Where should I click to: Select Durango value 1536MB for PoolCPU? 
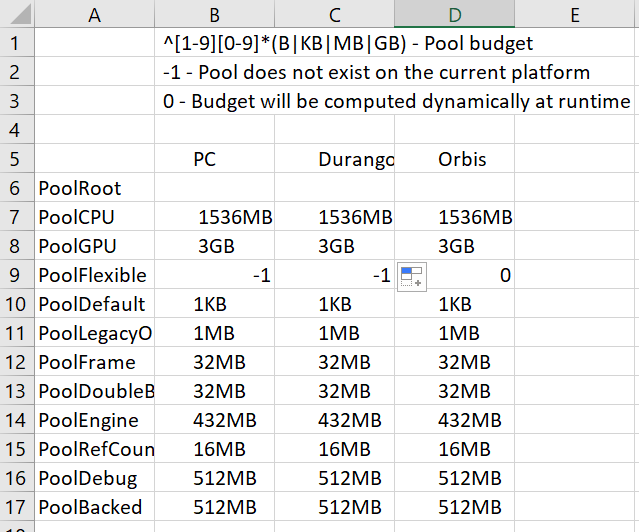(x=335, y=216)
